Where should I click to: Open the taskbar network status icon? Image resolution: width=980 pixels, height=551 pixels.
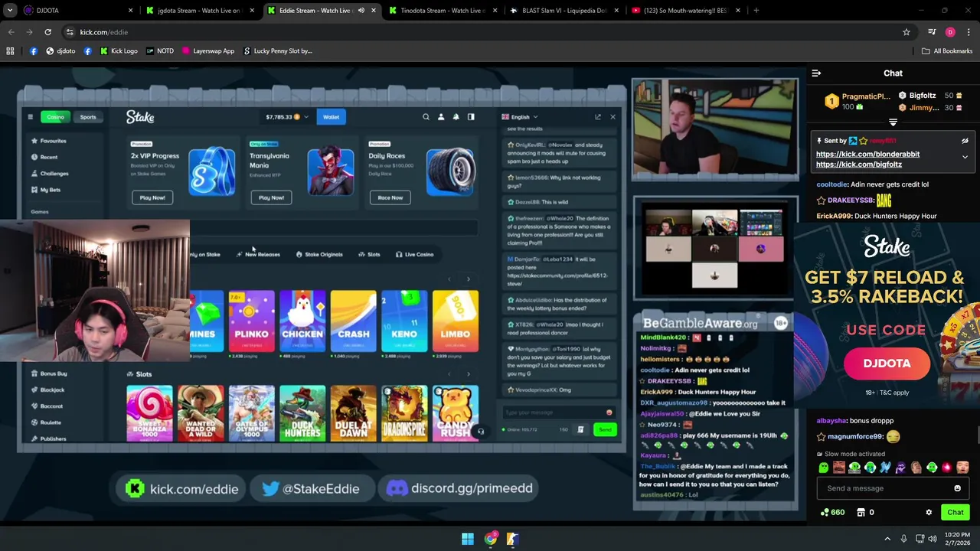click(x=920, y=539)
